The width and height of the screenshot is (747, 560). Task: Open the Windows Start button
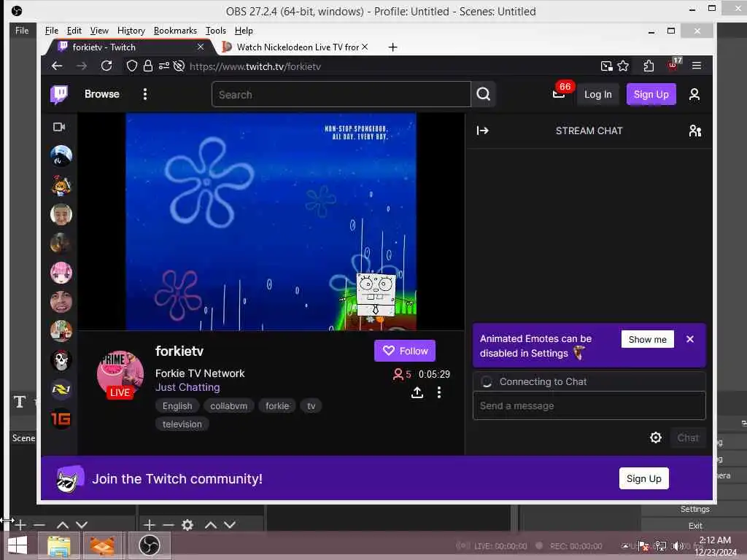(18, 545)
